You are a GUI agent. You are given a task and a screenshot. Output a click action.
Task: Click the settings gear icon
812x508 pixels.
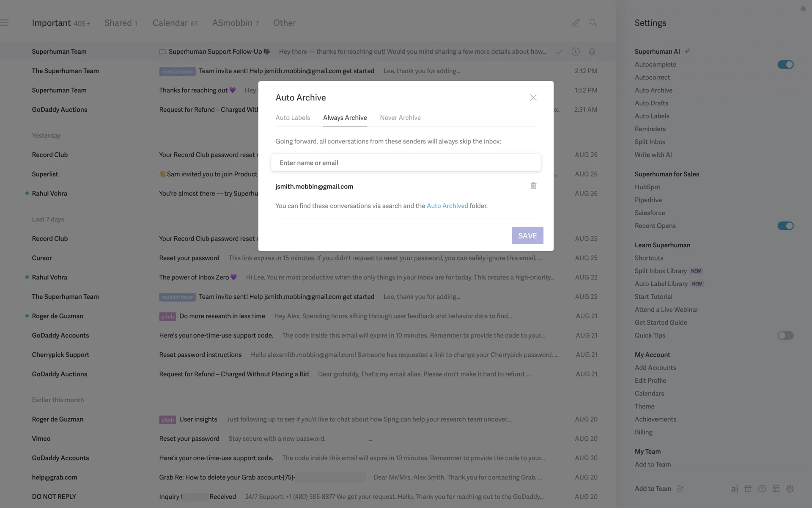(790, 489)
